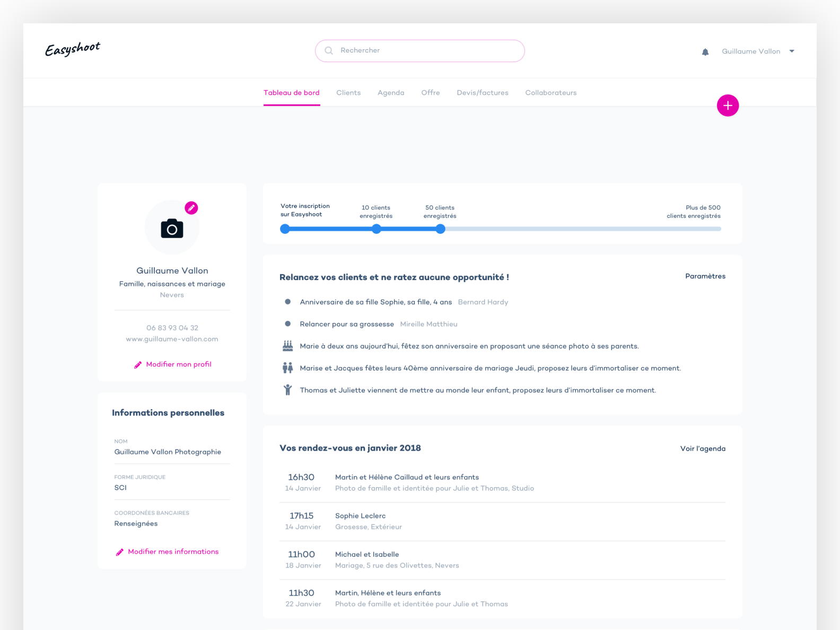Click in the Rechercher search field

pyautogui.click(x=419, y=51)
